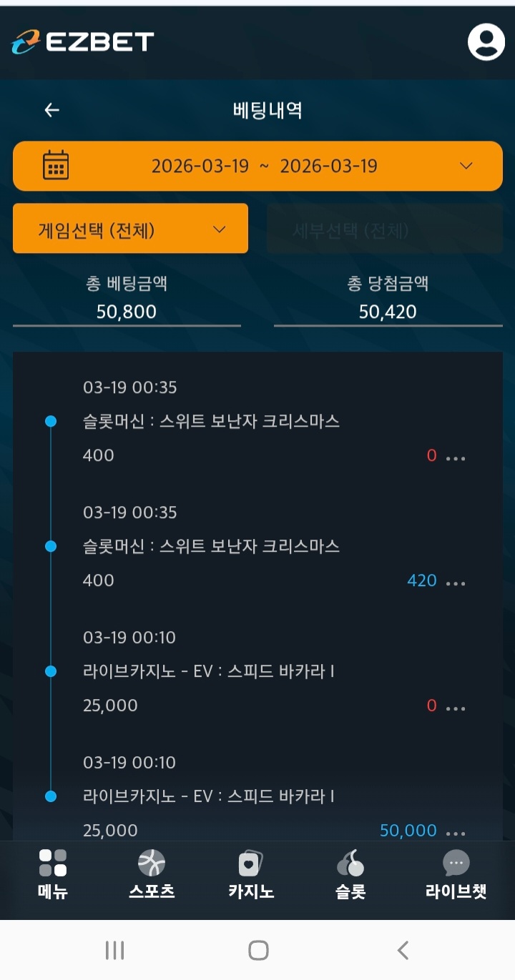Screen dimensions: 515x980
Task: Open more options for 50,000 win entry
Action: pos(456,833)
